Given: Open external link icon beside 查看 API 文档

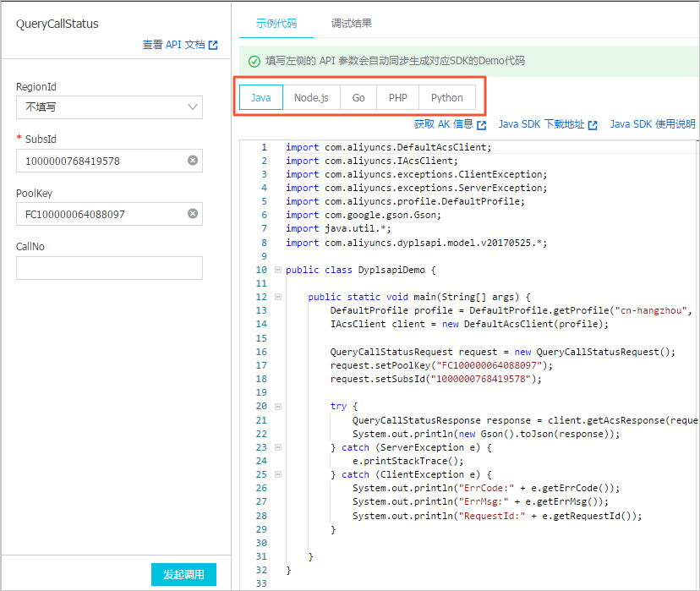Looking at the screenshot, I should point(213,45).
